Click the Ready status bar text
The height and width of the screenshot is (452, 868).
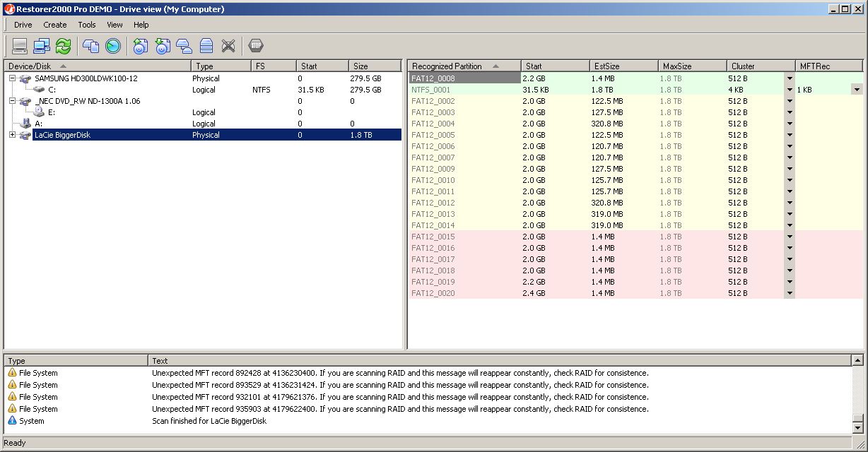[15, 443]
